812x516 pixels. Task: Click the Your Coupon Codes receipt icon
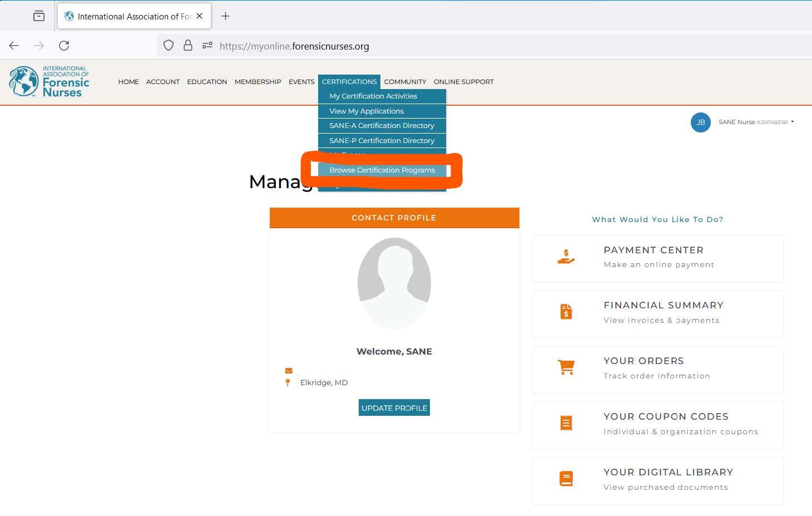pyautogui.click(x=566, y=423)
